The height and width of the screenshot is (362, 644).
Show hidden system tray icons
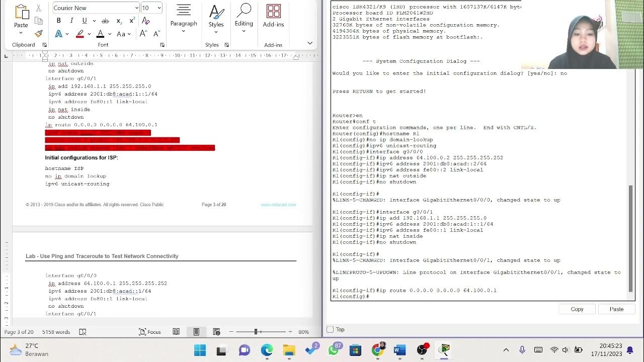506,350
